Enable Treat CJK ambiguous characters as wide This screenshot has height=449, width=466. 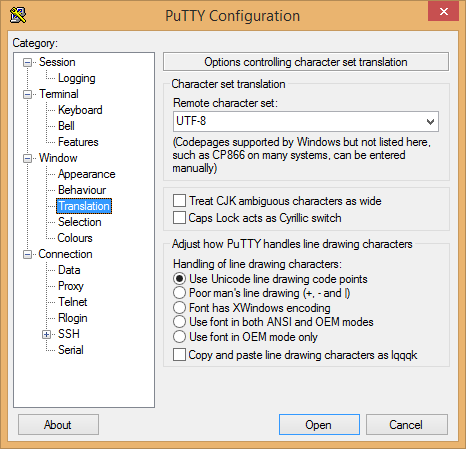179,201
